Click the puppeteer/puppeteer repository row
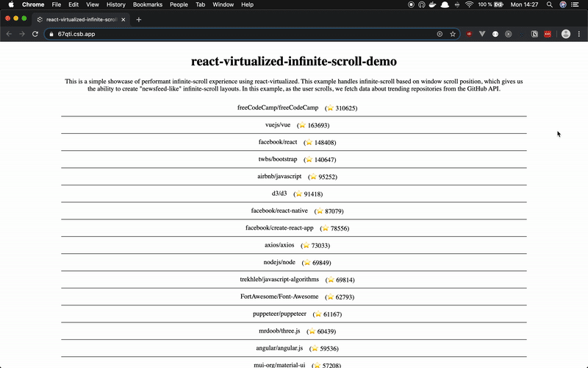This screenshot has height=368, width=588. [294, 314]
